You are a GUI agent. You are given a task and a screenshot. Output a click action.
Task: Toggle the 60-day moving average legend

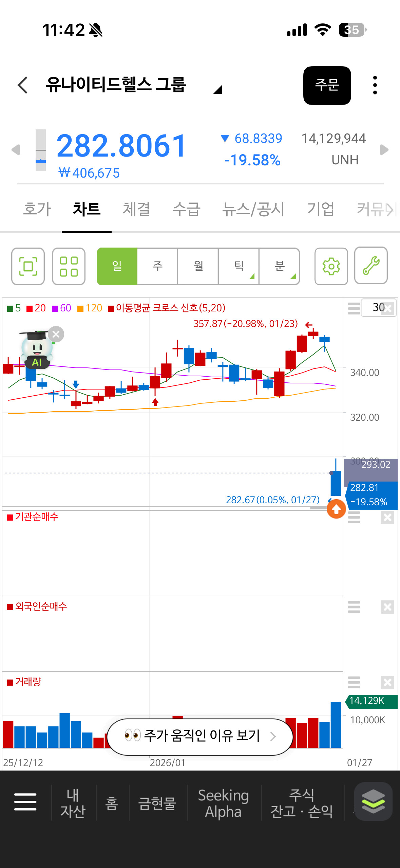[61, 308]
